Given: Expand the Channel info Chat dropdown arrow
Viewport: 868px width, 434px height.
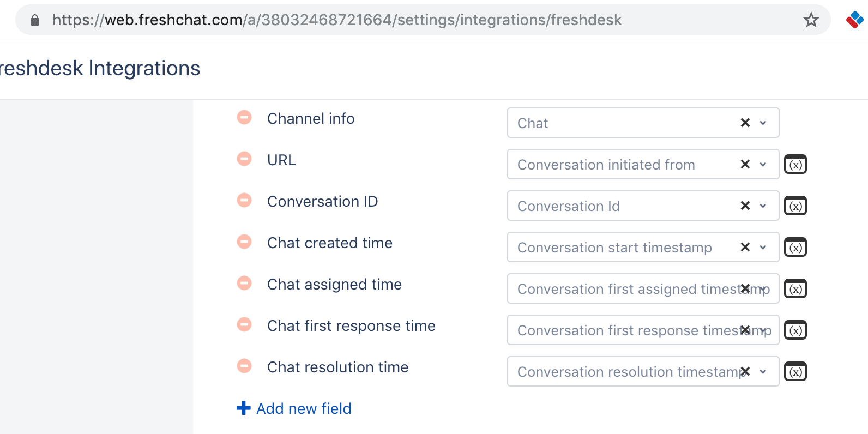Looking at the screenshot, I should pyautogui.click(x=763, y=123).
